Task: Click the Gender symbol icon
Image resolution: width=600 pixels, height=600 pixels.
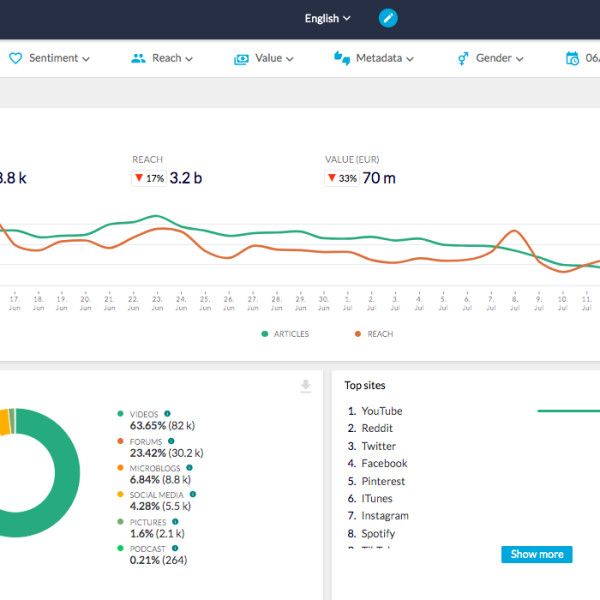Action: coord(463,59)
